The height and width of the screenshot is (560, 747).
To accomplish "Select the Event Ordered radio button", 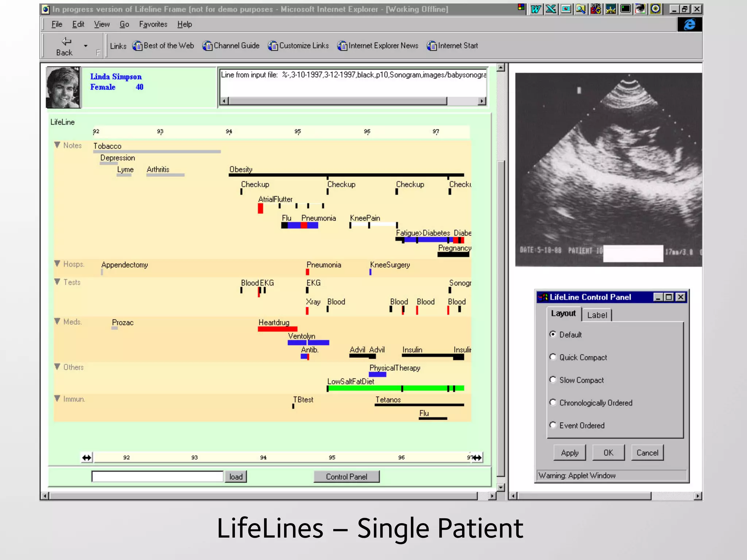I will [x=553, y=425].
